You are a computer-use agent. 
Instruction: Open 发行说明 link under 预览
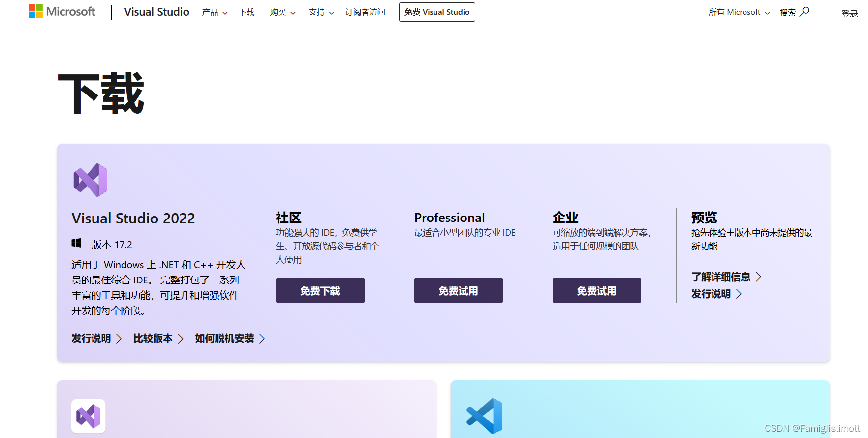click(x=716, y=294)
